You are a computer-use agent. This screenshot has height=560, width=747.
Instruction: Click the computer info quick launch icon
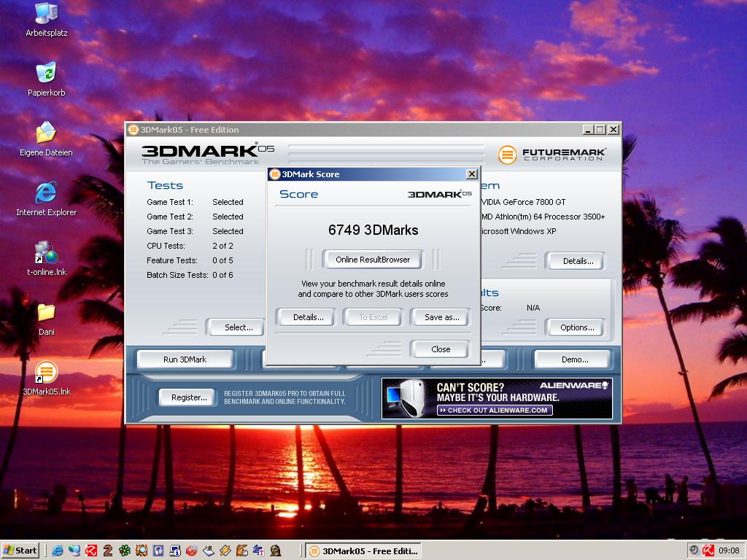tap(175, 551)
